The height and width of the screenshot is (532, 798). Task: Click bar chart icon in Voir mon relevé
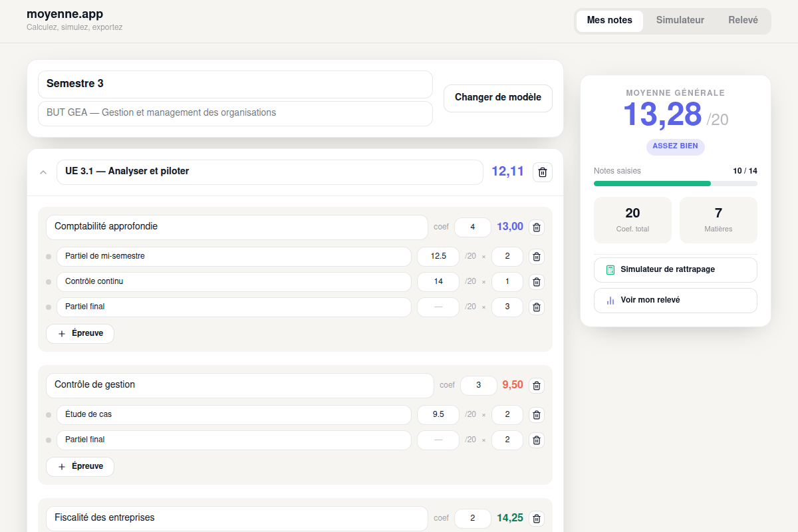click(610, 301)
